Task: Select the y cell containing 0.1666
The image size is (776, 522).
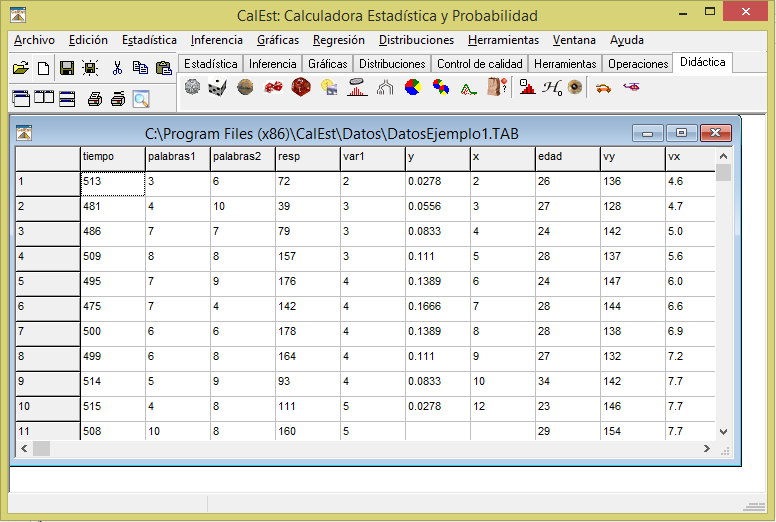Action: click(x=437, y=308)
